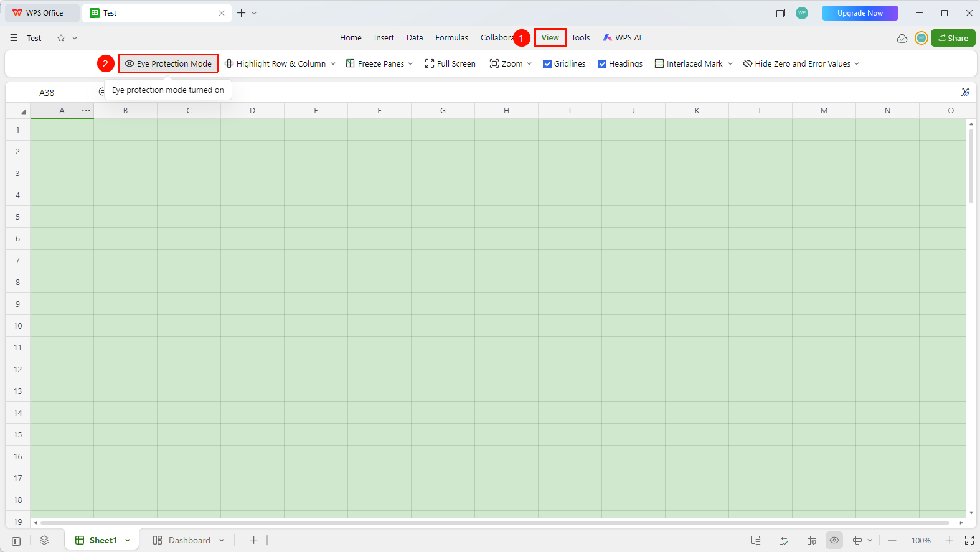Collapse the formula bar with the right-edge icon
The width and height of the screenshot is (980, 552).
[965, 92]
